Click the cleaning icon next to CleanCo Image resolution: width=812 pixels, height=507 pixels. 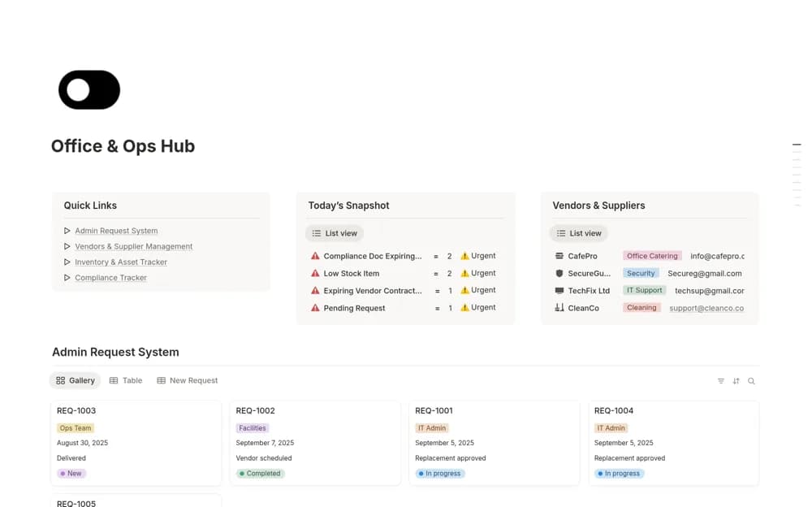[559, 307]
